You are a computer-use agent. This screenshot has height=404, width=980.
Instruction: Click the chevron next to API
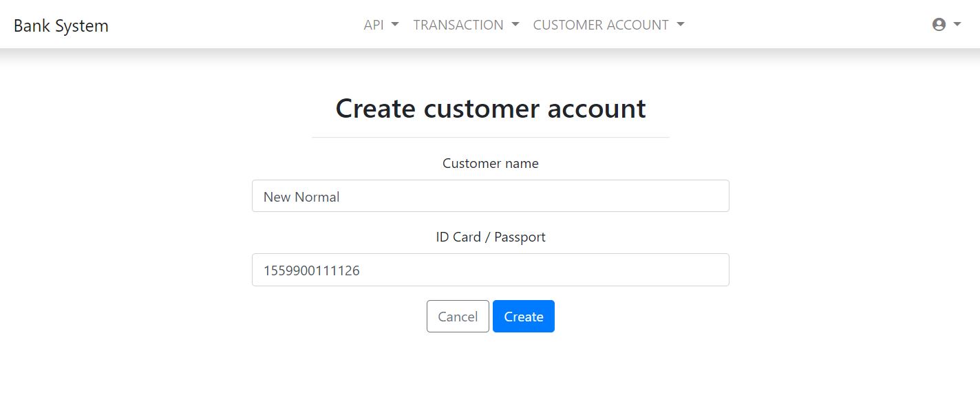click(x=394, y=25)
